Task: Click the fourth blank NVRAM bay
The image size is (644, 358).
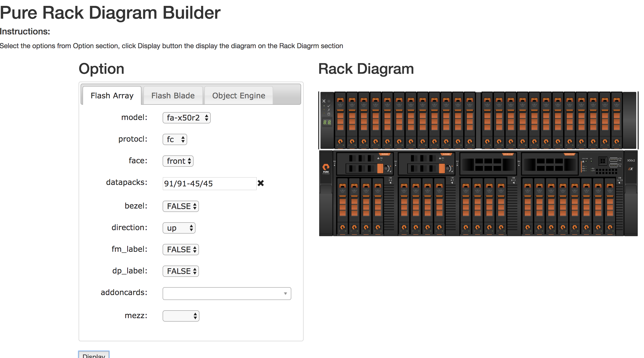Action: click(x=550, y=164)
